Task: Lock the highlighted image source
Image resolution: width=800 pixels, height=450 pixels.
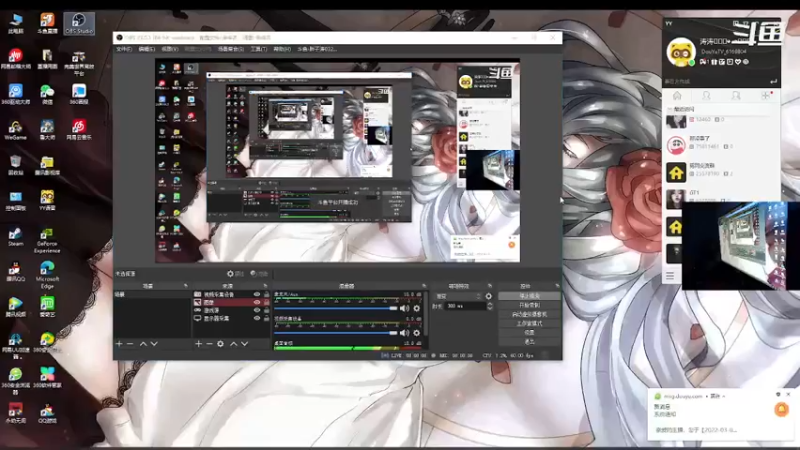Action: point(266,302)
